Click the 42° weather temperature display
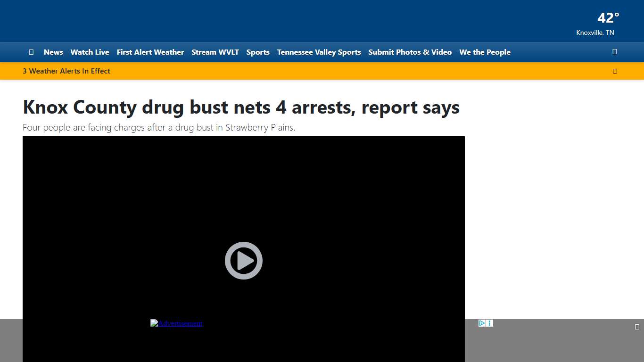The width and height of the screenshot is (644, 362). (608, 18)
